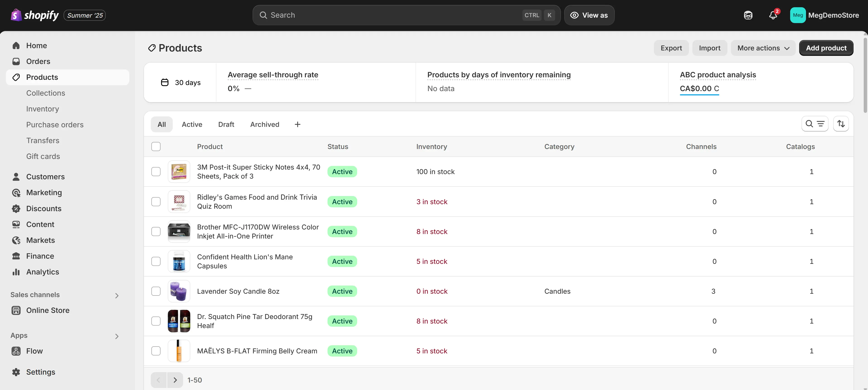
Task: Switch to the Archived tab
Action: (265, 124)
